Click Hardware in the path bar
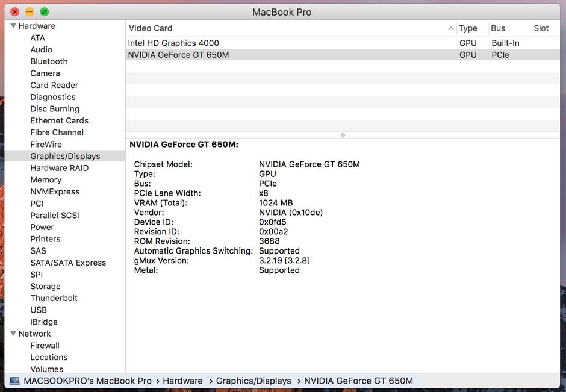Image resolution: width=566 pixels, height=392 pixels. click(182, 381)
